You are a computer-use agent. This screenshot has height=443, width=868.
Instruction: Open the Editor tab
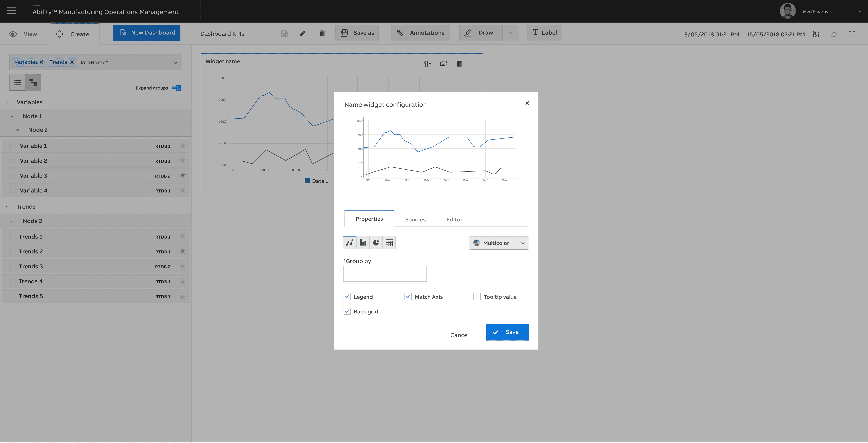(x=454, y=219)
